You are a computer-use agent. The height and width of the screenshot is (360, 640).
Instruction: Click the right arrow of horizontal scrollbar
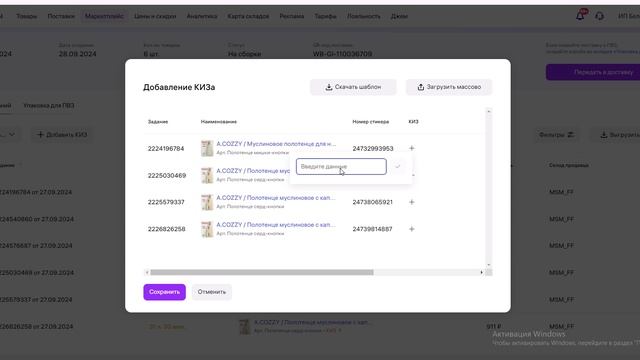coord(481,272)
